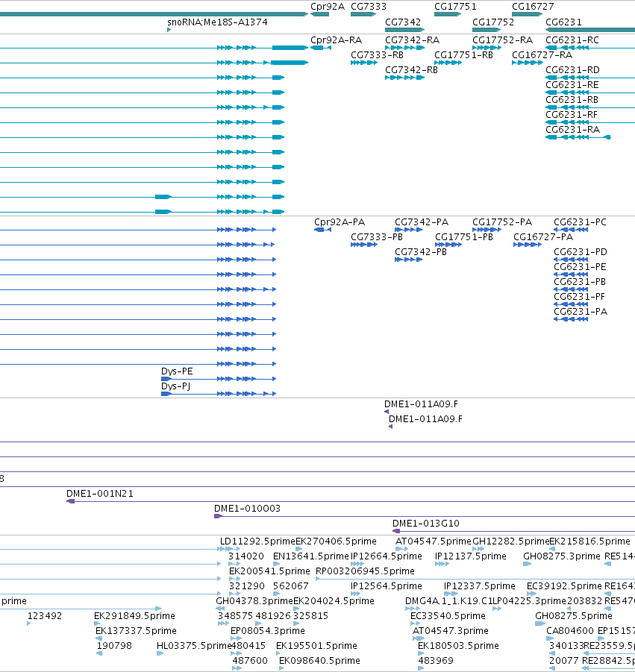Select the AT04547.5prime EST label
635x672 pixels.
coord(433,541)
